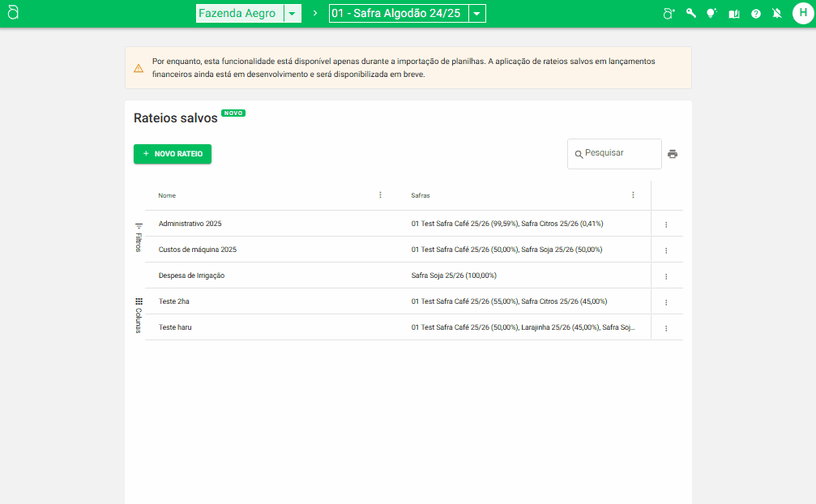Expand the Safra Algodão 24/25 dropdown

[477, 14]
